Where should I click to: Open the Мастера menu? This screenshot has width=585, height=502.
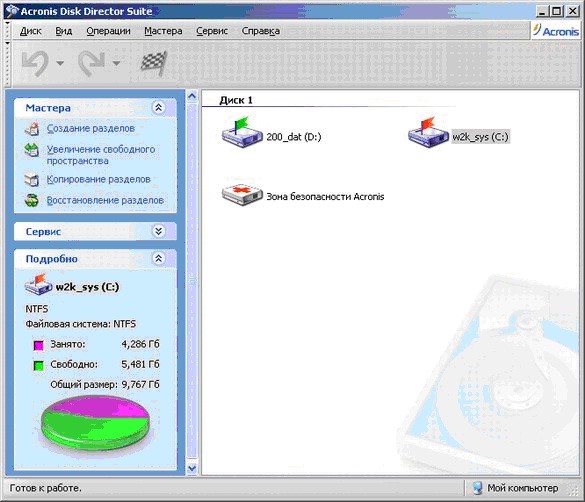coord(163,31)
